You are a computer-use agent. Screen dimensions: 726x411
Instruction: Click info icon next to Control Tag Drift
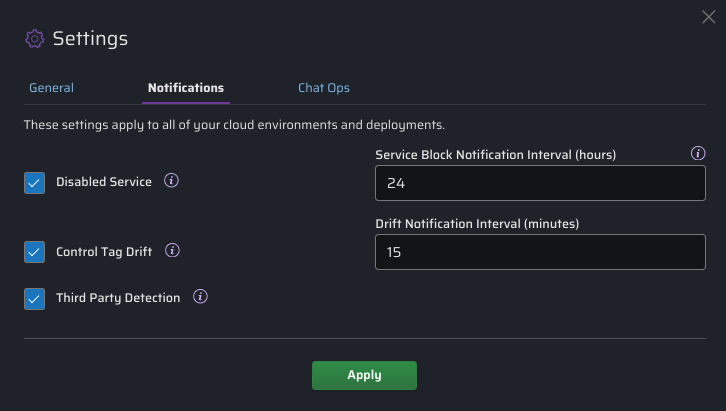tap(171, 251)
